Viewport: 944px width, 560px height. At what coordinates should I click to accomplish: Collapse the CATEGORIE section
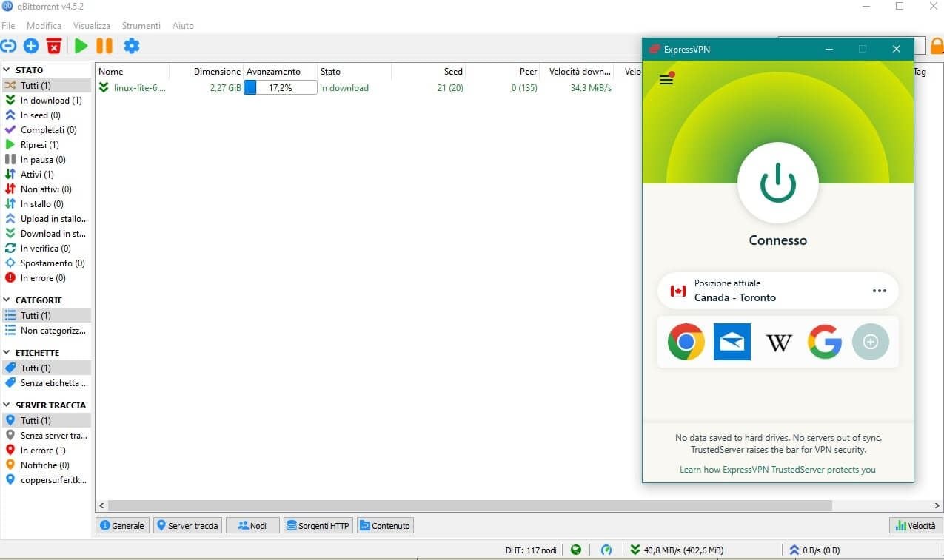[7, 300]
